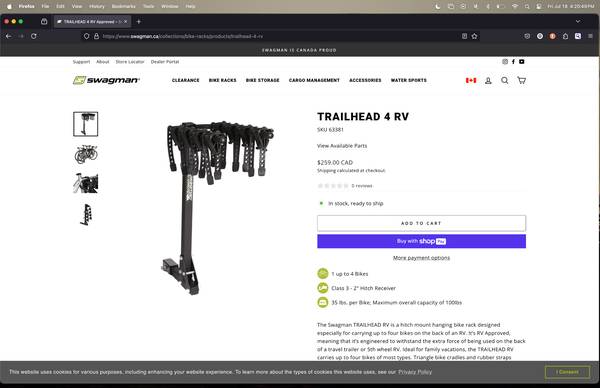Open the Bookmarks menu in the menu bar
This screenshot has width=600, height=388.
[123, 6]
